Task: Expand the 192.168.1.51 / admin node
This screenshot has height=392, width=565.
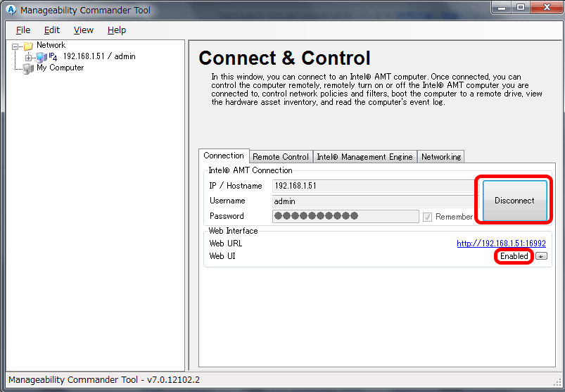Action: point(28,57)
